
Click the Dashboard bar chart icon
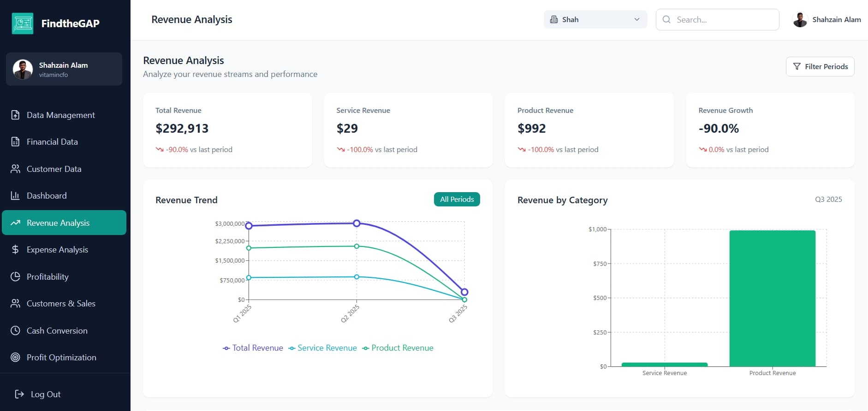[x=15, y=196]
